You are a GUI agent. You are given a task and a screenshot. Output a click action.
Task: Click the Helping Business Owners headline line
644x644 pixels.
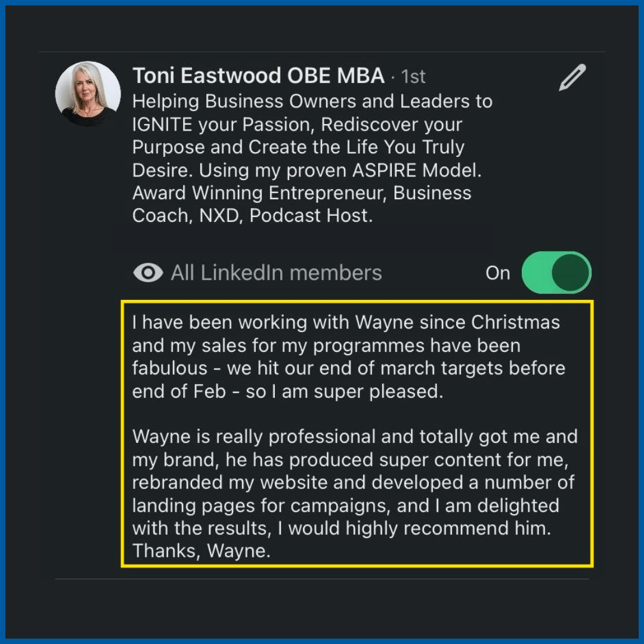tap(312, 101)
